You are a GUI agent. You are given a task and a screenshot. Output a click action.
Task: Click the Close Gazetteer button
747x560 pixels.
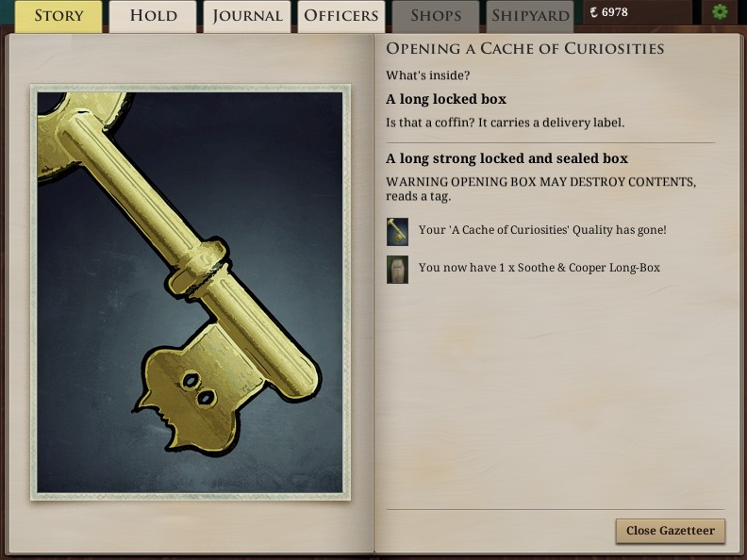coord(671,531)
